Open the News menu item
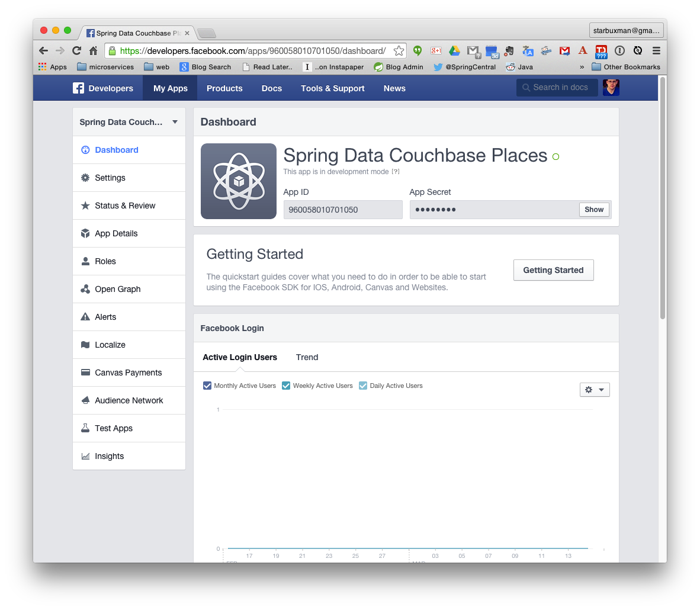 pyautogui.click(x=394, y=88)
